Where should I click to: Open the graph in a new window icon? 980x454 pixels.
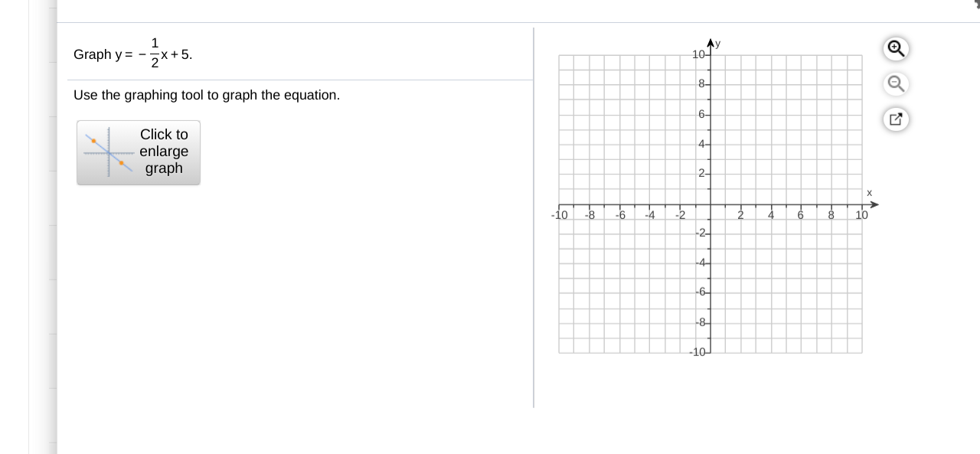pos(896,119)
